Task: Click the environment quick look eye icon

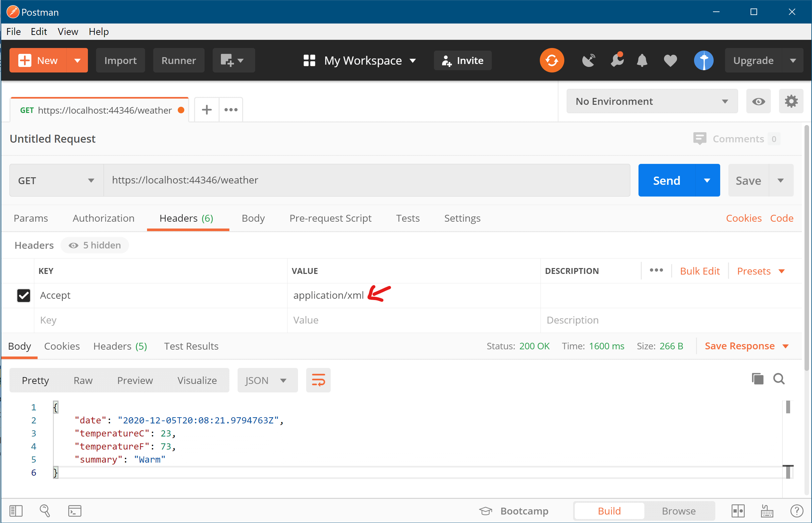Action: [758, 101]
